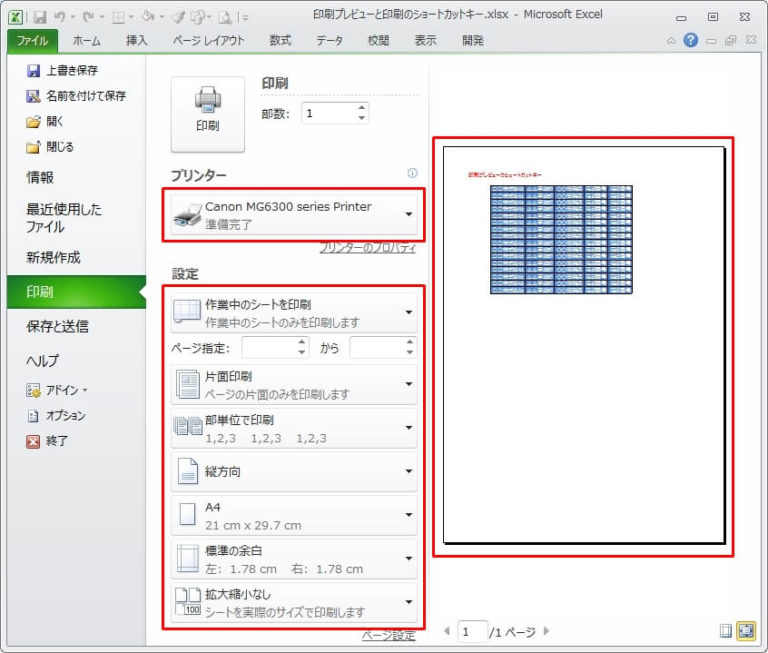The image size is (768, 653).
Task: Open the 新規作成 (New) section
Action: pos(53,258)
